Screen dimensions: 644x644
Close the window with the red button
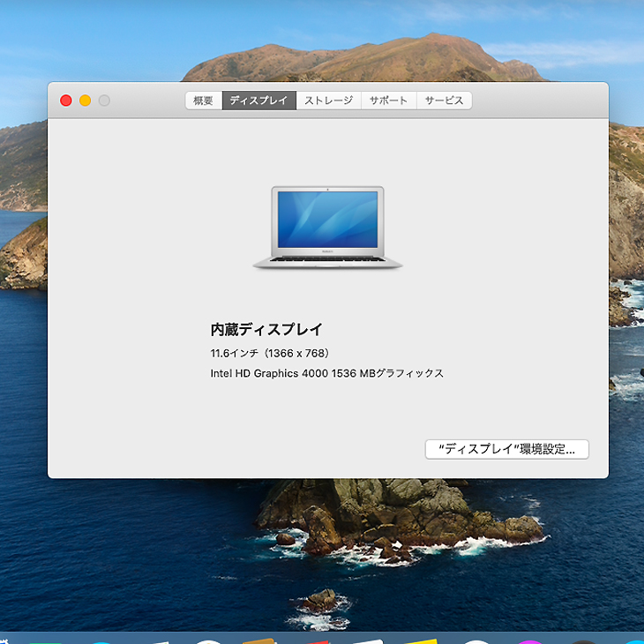[66, 101]
